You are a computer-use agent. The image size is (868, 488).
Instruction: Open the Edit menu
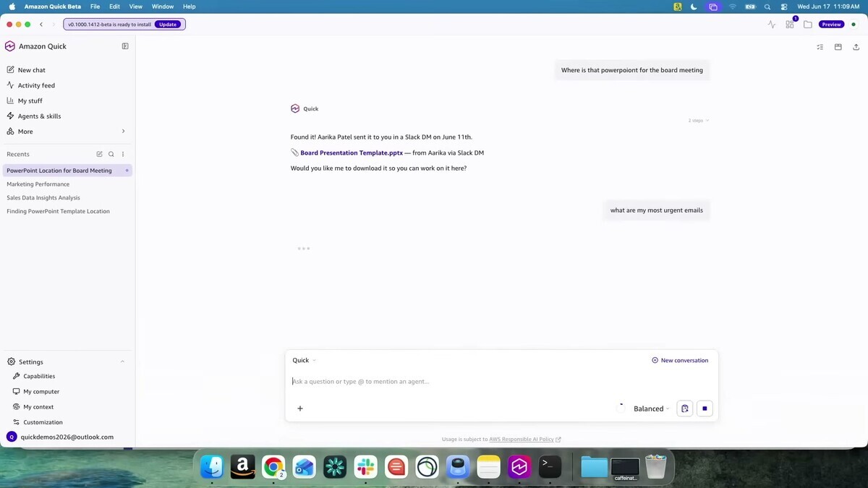pos(114,7)
